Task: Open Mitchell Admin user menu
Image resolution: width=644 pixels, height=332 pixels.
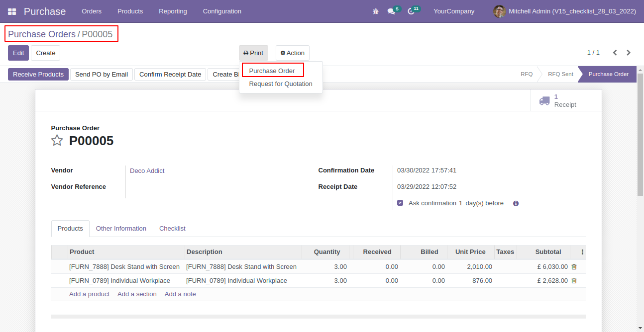Action: 564,11
